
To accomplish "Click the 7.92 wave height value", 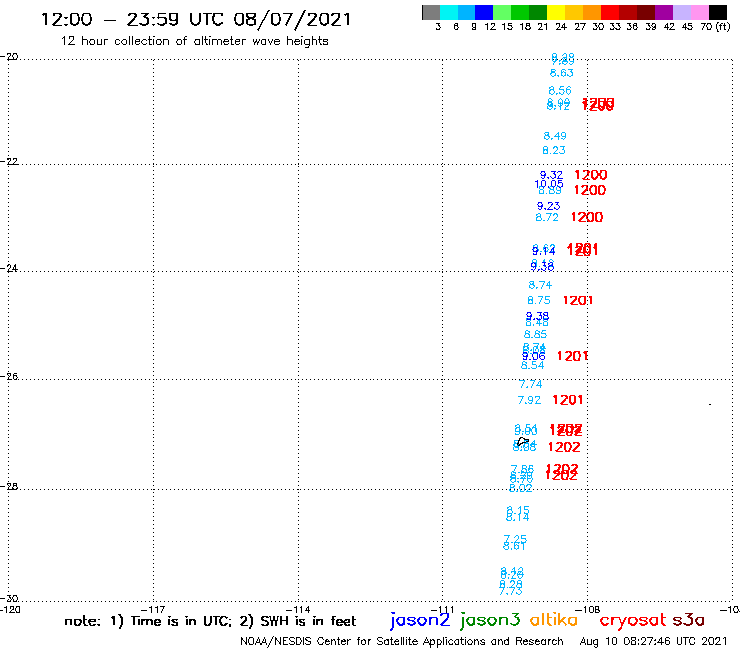I will pyautogui.click(x=529, y=400).
